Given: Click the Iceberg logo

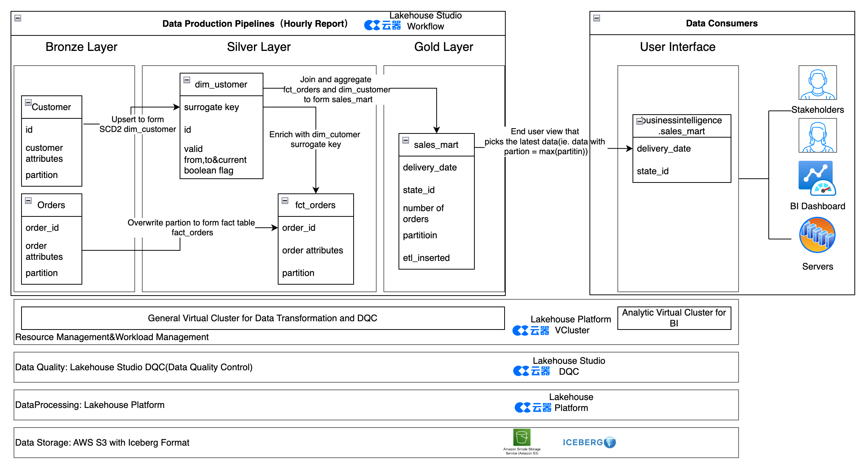Looking at the screenshot, I should [x=589, y=442].
